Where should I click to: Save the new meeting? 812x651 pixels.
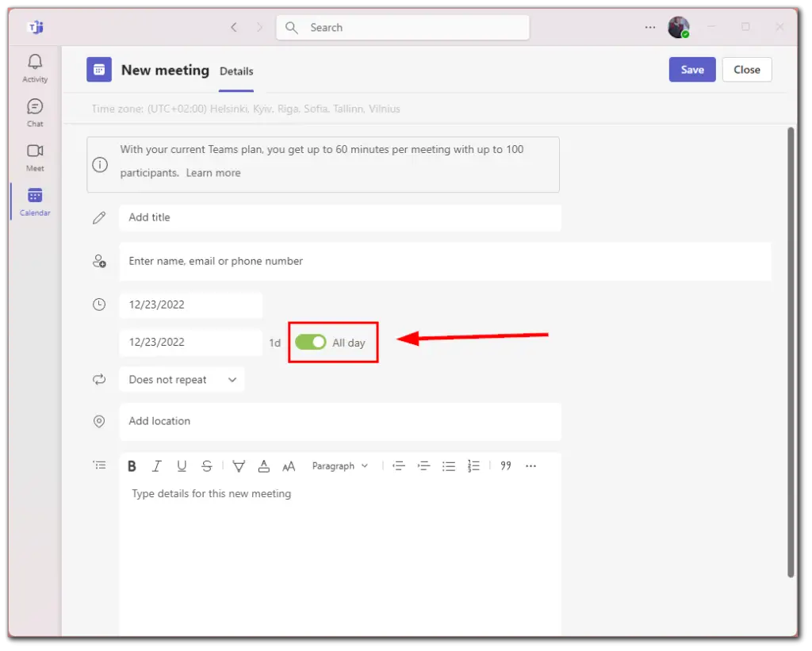[x=691, y=70]
